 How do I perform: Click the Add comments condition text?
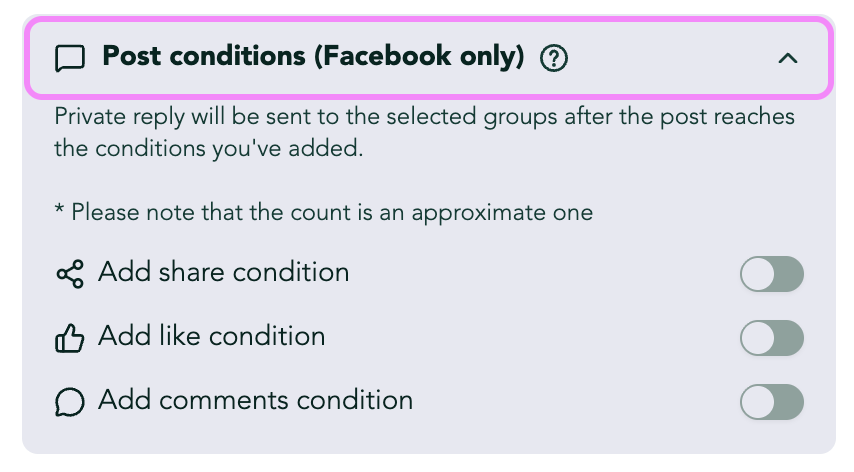255,400
